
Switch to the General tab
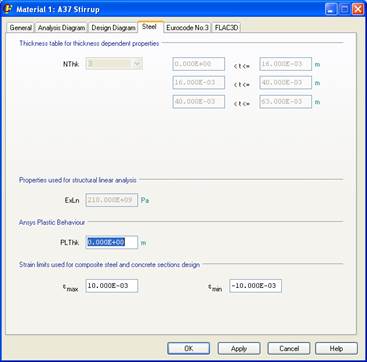coord(21,28)
